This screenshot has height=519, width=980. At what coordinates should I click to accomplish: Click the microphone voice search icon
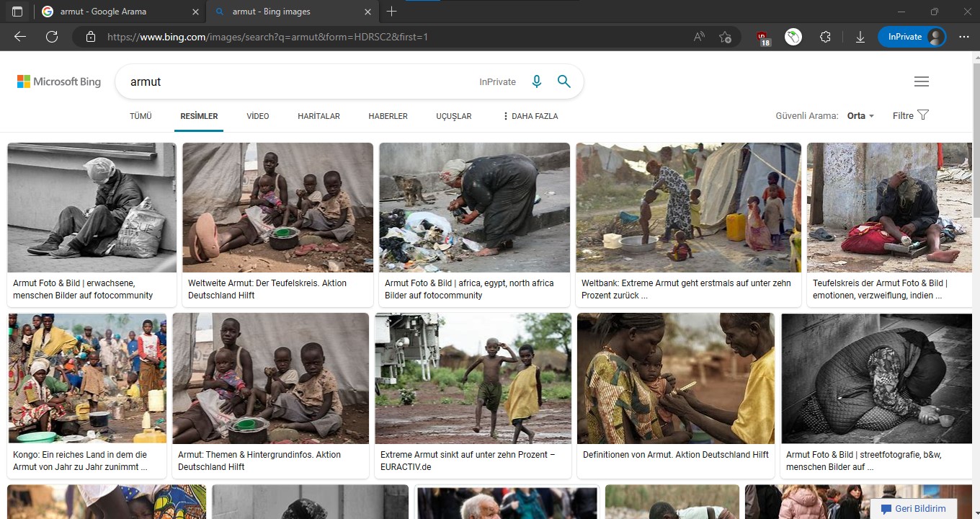536,81
